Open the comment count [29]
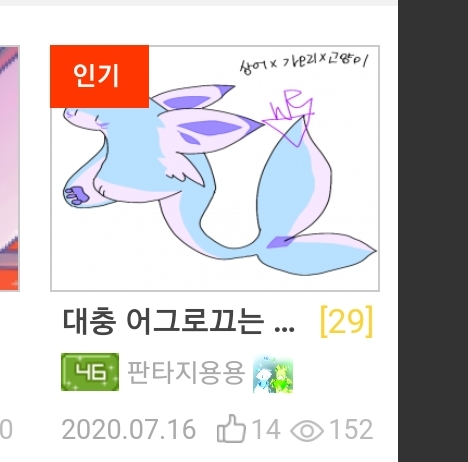 346,322
